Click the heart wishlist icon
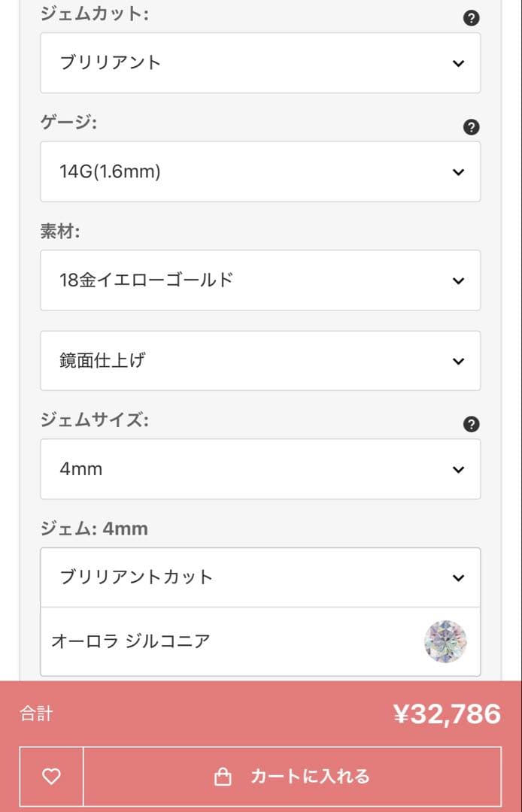 [x=50, y=777]
